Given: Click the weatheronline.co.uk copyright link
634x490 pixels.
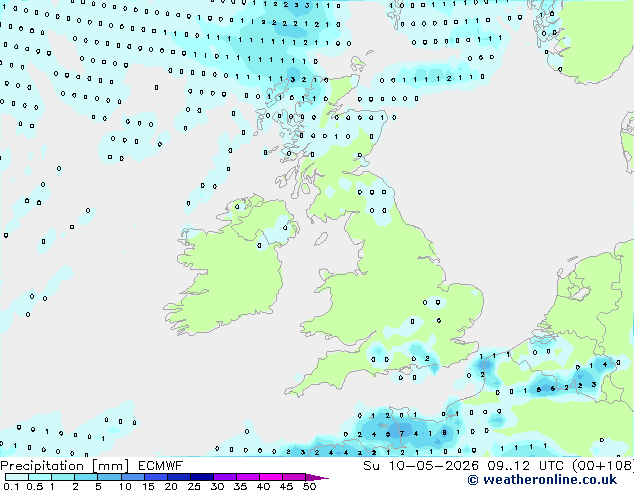Looking at the screenshot, I should (x=542, y=480).
